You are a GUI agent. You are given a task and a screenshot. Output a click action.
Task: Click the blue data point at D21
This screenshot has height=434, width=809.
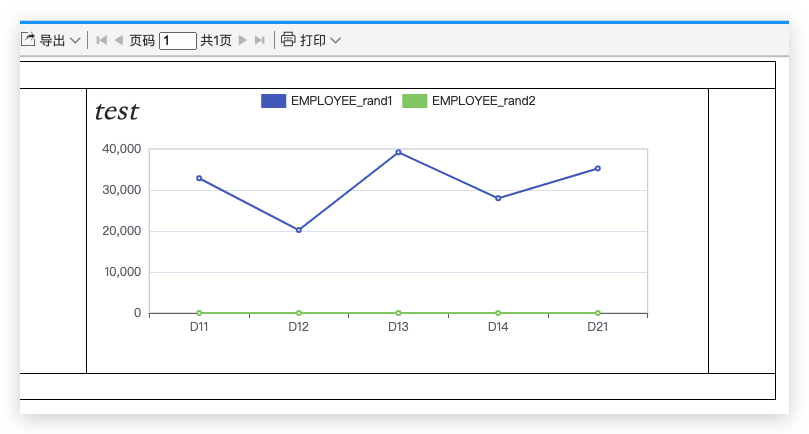[597, 168]
